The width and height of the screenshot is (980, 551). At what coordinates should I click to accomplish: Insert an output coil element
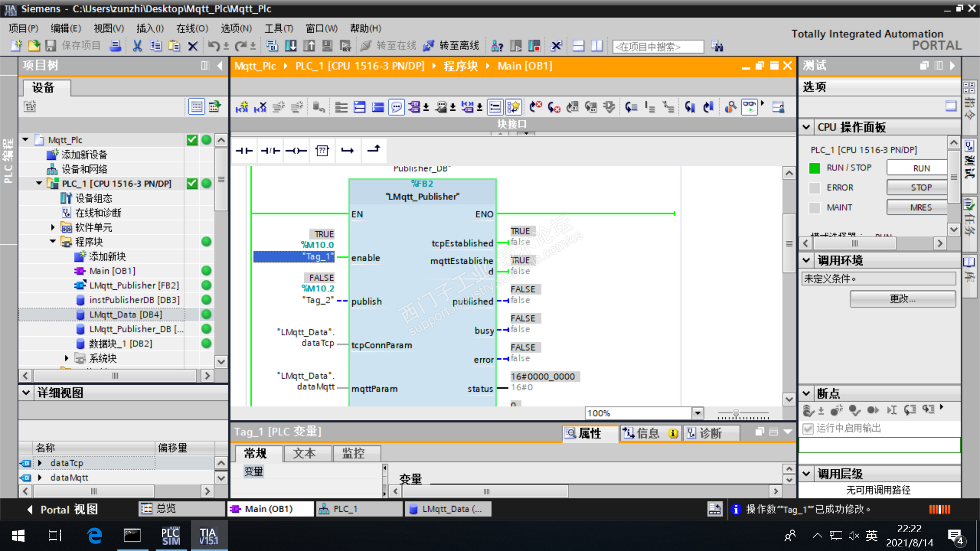pyautogui.click(x=296, y=151)
